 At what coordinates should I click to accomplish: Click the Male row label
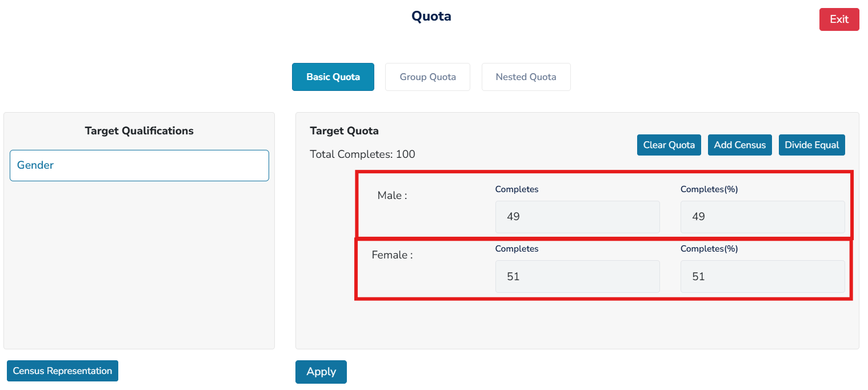[x=392, y=196]
